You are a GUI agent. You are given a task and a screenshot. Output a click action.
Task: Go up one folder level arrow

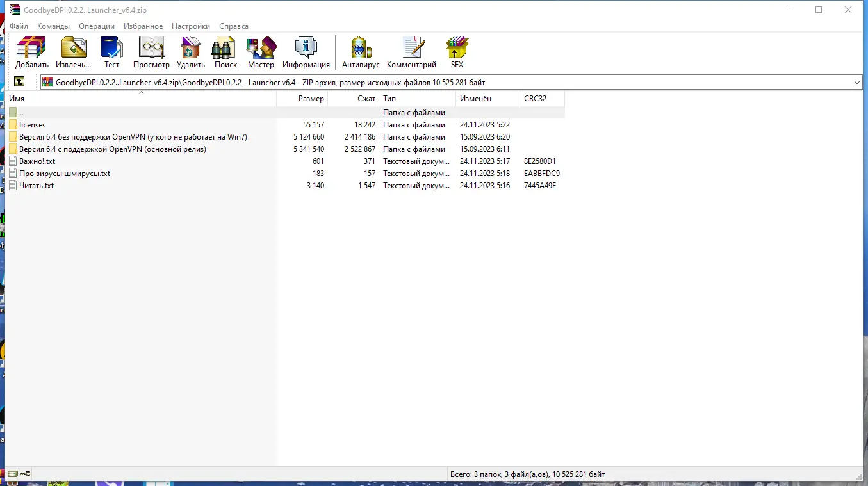point(19,82)
